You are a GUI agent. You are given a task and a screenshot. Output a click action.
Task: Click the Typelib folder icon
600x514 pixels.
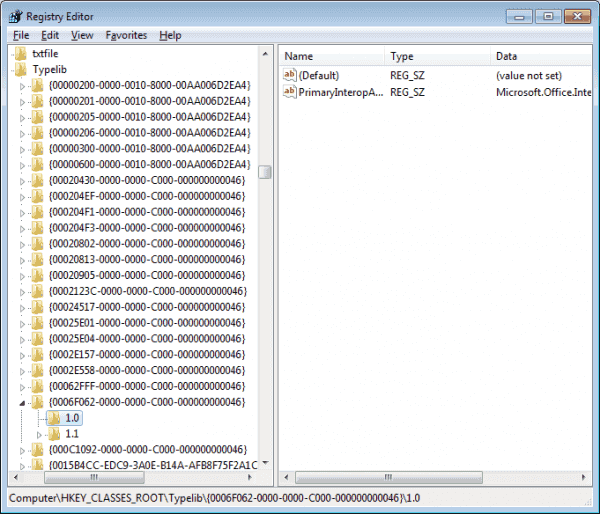click(21, 69)
